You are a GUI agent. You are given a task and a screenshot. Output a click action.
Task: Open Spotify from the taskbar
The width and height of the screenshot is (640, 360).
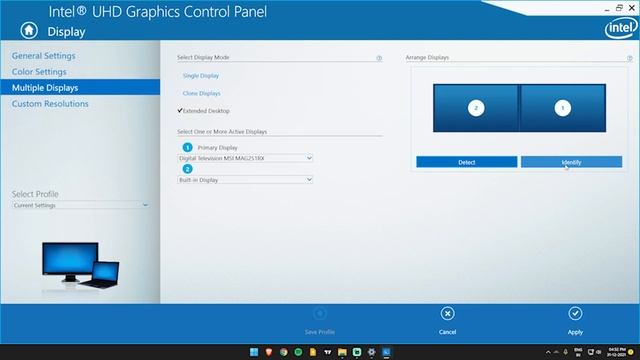298,352
